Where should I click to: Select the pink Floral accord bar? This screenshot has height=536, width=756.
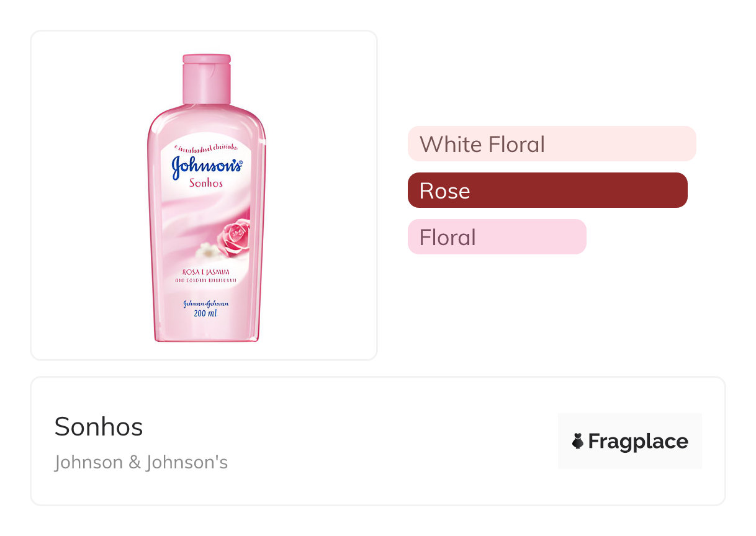pyautogui.click(x=497, y=237)
